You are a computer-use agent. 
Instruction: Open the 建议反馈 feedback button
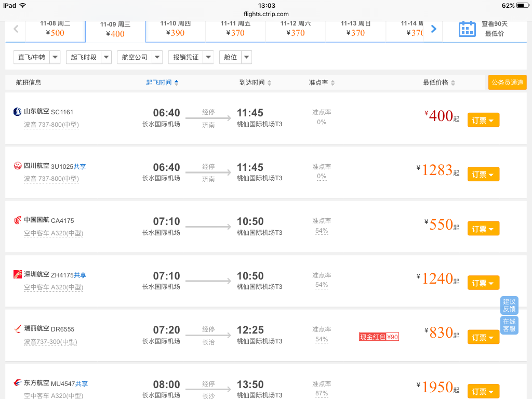click(509, 305)
